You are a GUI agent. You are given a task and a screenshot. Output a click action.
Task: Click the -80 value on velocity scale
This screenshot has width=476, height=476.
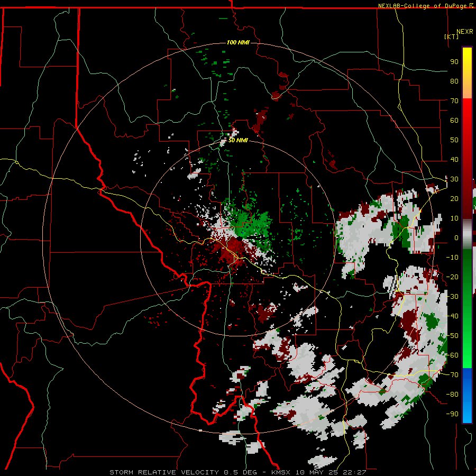coord(452,395)
